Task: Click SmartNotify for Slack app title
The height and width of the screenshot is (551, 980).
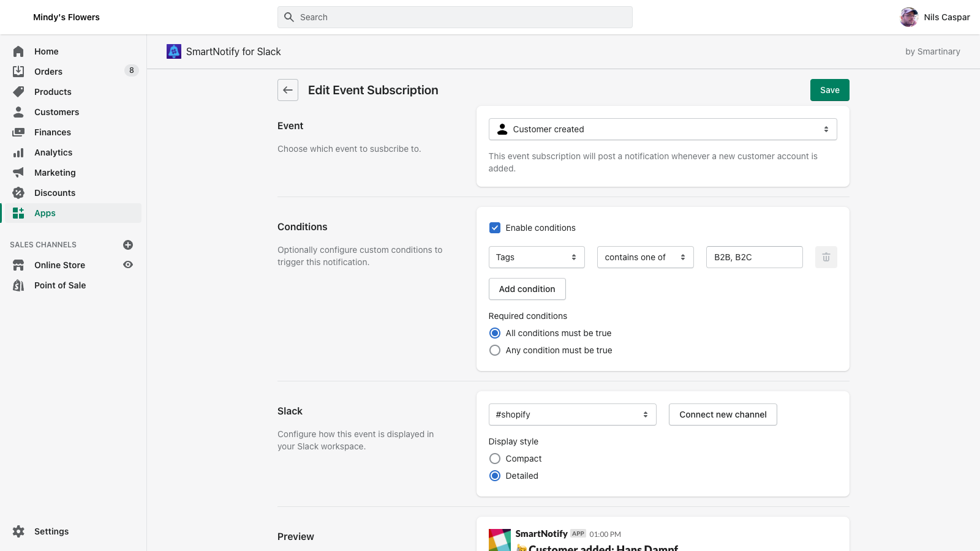Action: pyautogui.click(x=233, y=51)
